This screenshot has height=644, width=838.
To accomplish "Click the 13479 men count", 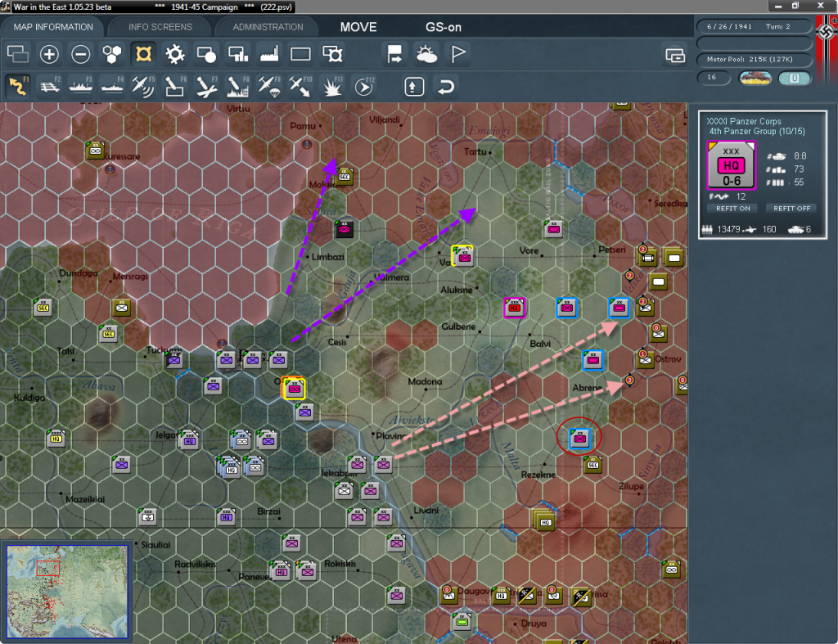I will (x=728, y=229).
